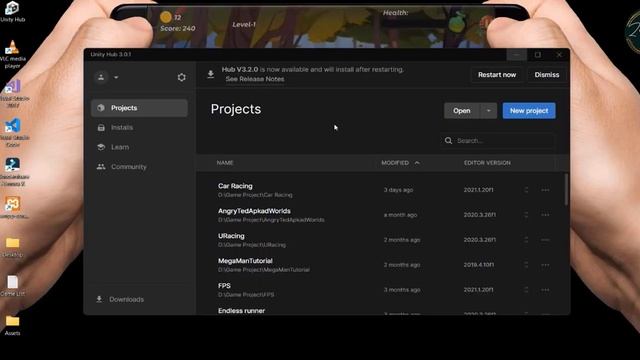This screenshot has width=640, height=360.
Task: Change editor version selector for Car Racing
Action: click(526, 190)
